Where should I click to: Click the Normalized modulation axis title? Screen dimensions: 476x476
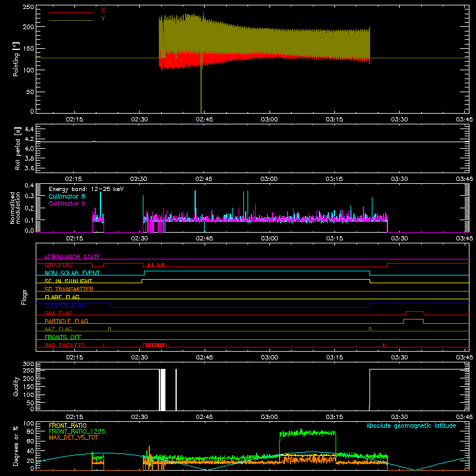coord(15,208)
